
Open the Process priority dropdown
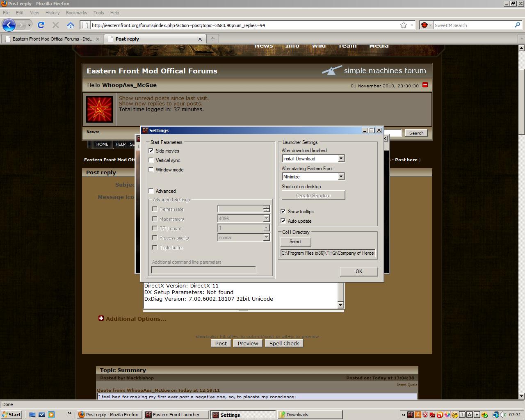tap(266, 237)
